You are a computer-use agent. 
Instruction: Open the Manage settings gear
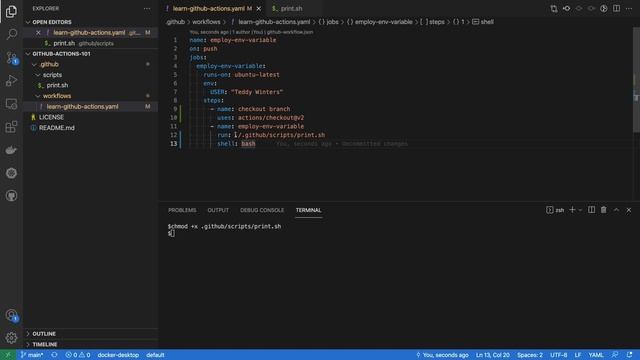(11, 338)
